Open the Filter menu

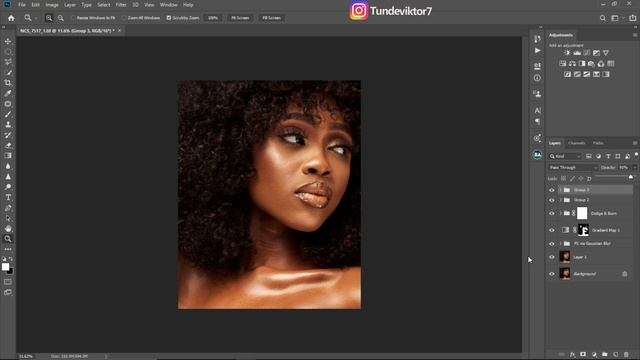pos(121,5)
